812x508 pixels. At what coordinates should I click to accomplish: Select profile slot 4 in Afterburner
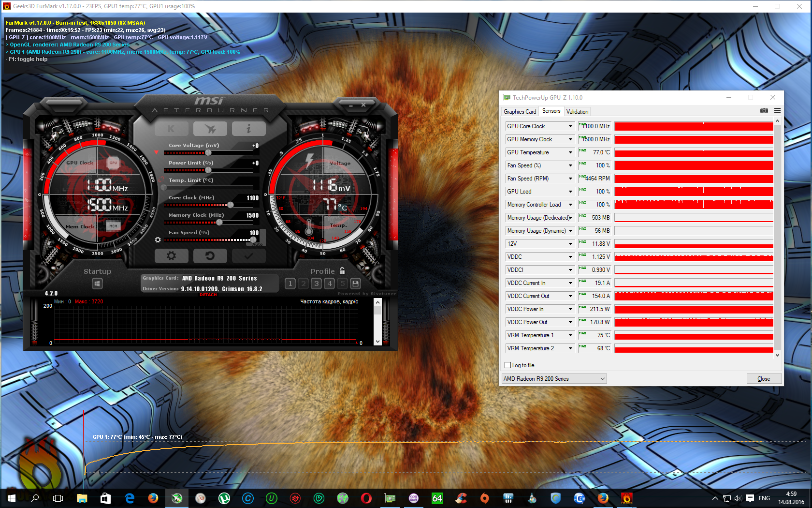click(x=329, y=284)
